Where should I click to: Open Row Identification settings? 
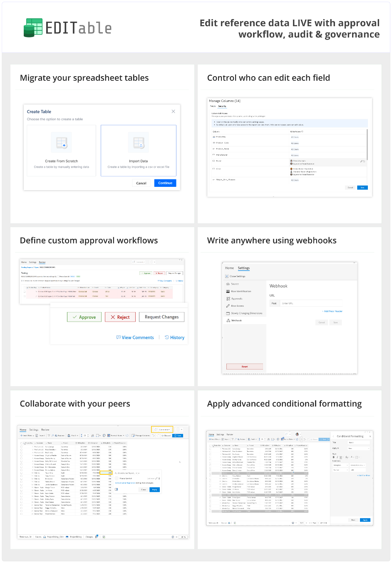[241, 291]
